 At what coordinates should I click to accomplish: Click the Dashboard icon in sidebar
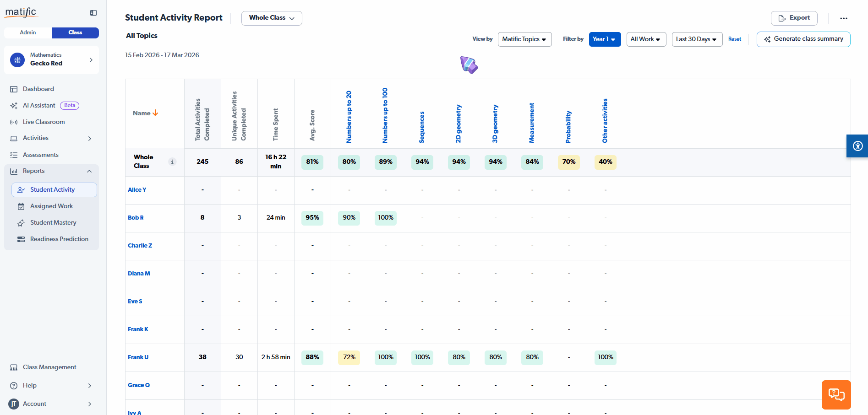point(14,89)
